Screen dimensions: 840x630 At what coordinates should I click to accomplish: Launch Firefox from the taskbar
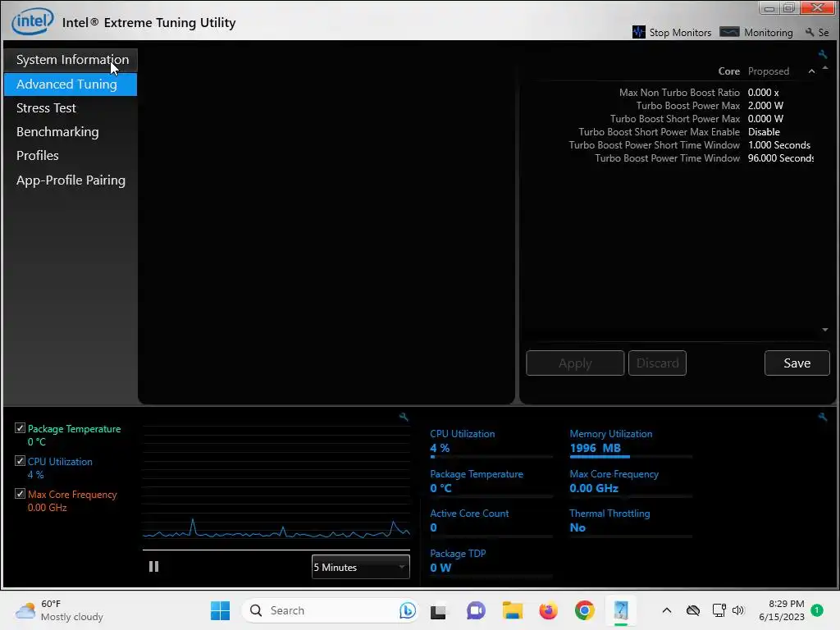(x=548, y=610)
